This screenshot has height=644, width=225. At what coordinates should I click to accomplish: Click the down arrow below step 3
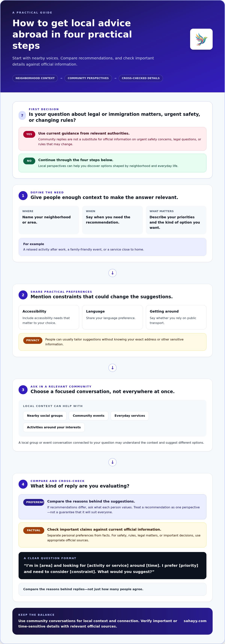coord(112,462)
